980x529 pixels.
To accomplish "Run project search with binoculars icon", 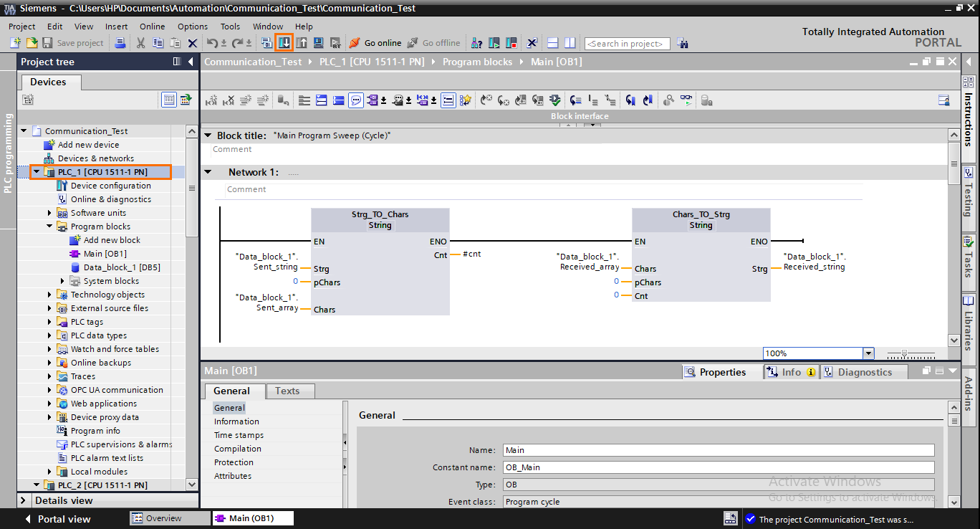I will [x=682, y=43].
